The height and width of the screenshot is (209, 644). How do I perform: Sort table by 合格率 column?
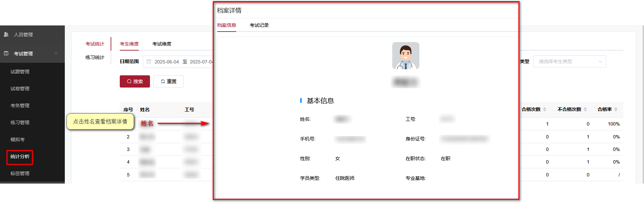(615, 109)
